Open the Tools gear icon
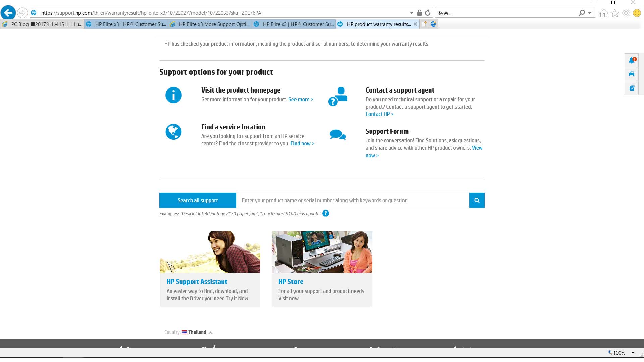 626,13
